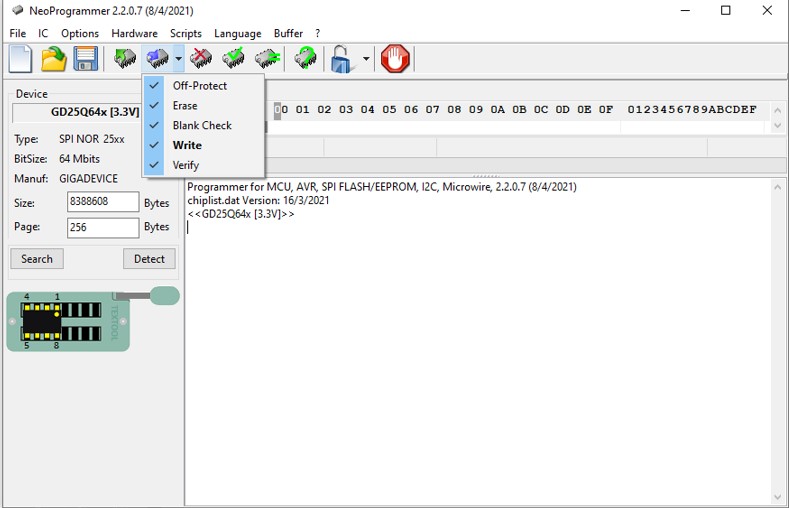Stop the operation with the red hand icon

pos(396,59)
